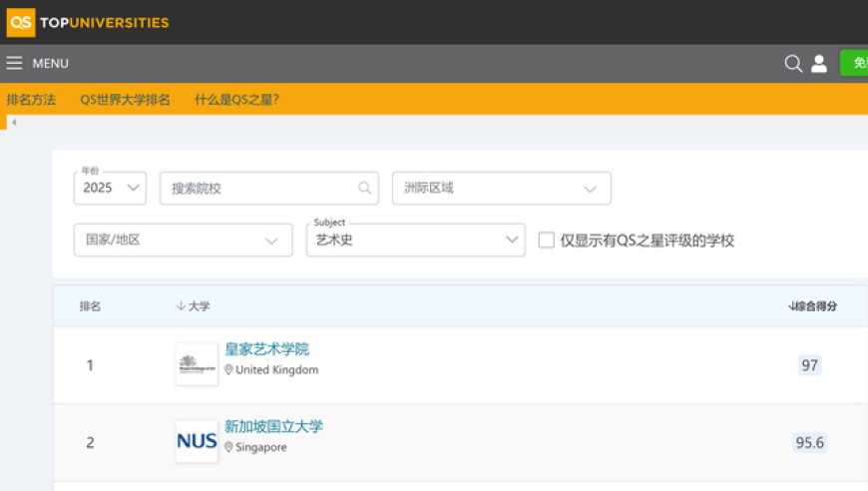This screenshot has width=868, height=491.
Task: Click United Kingdom location text
Action: point(276,370)
